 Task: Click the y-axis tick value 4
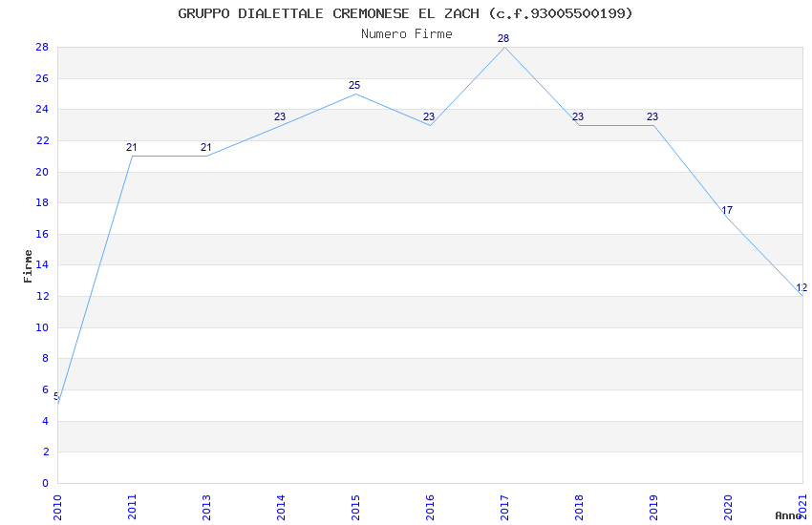point(46,421)
